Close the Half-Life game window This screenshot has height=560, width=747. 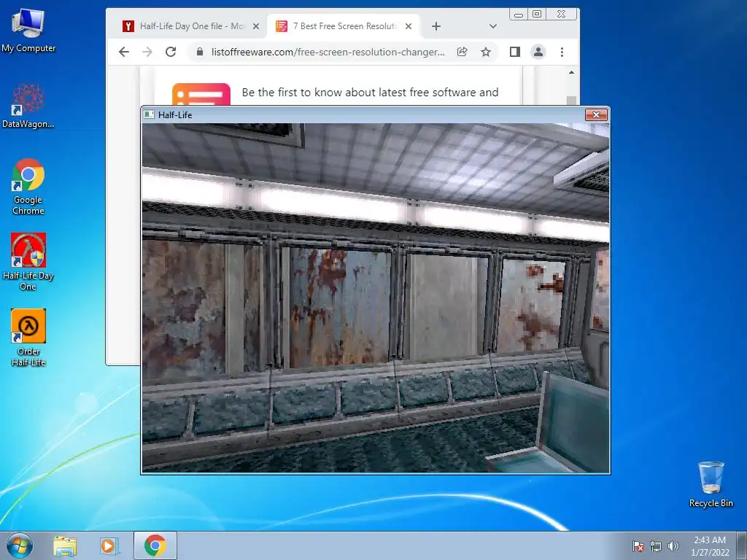coord(596,114)
